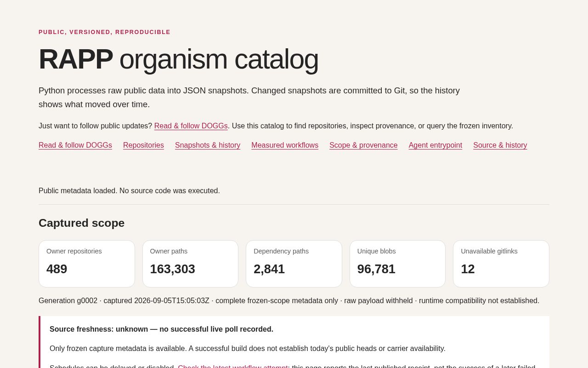Screen dimensions: 588x368
Task: Select the Owner repositories card
Action: pos(87,264)
